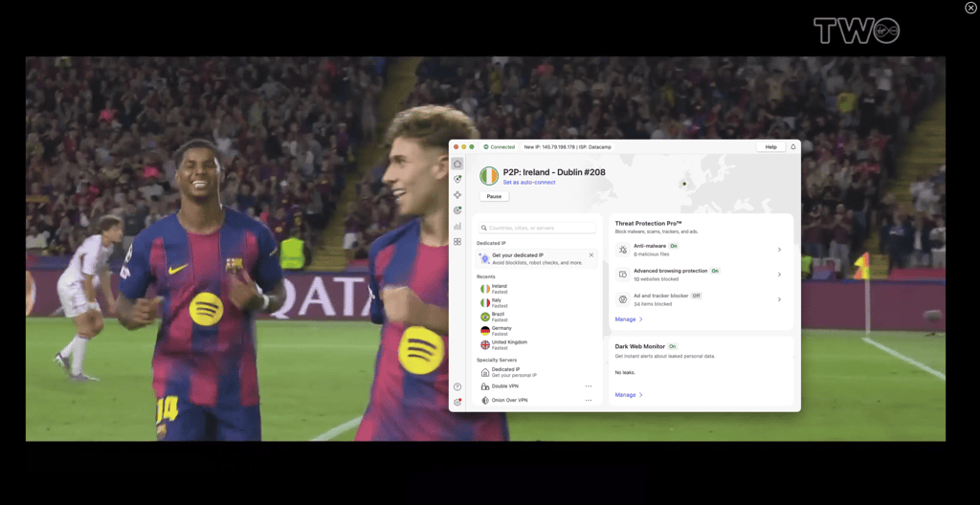Select Ireland Fastest in Recents
Image resolution: width=980 pixels, height=505 pixels.
(537, 289)
